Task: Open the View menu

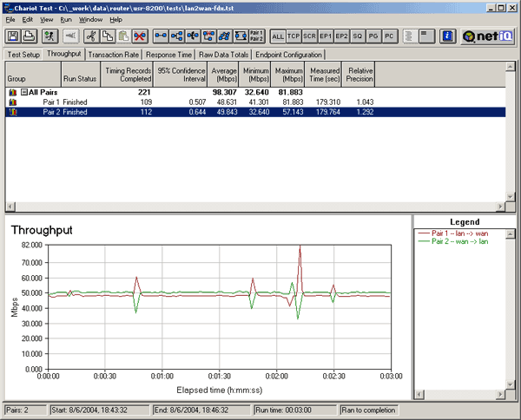Action: 47,20
